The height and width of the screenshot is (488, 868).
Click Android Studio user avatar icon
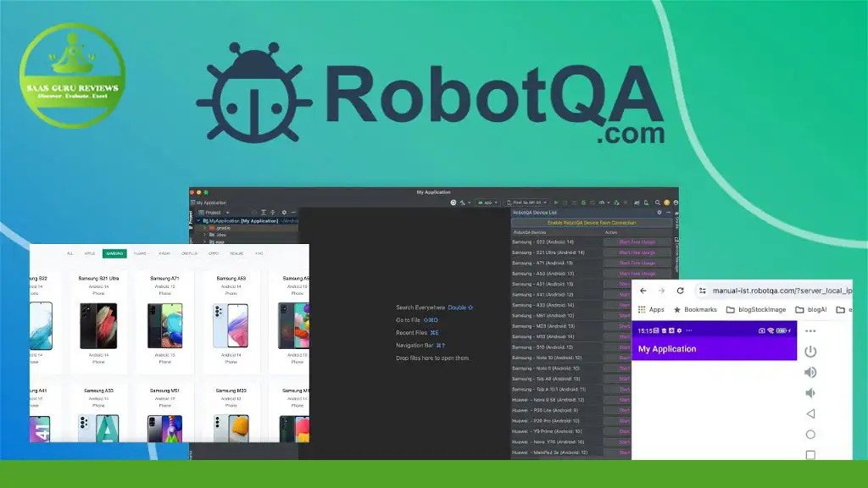(676, 202)
